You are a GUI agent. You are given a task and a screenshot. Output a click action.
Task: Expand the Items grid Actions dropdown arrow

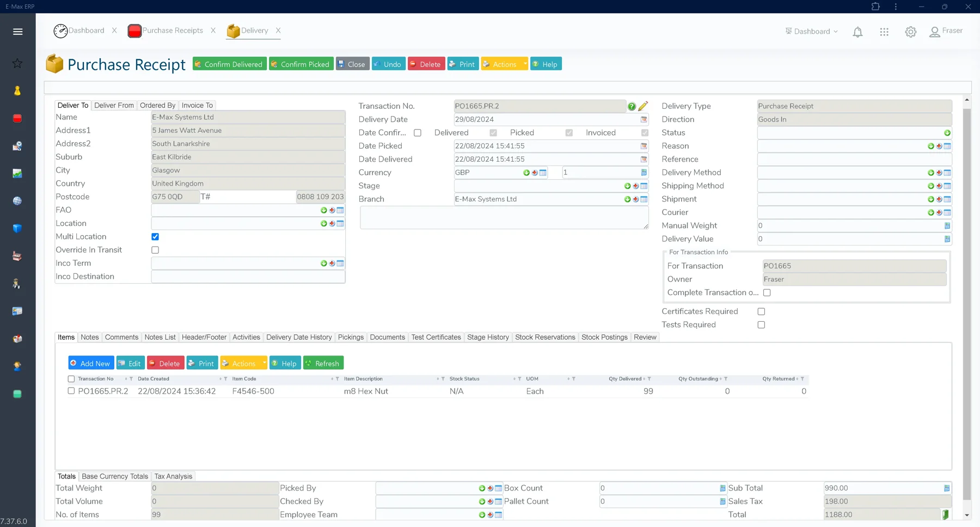(x=264, y=363)
